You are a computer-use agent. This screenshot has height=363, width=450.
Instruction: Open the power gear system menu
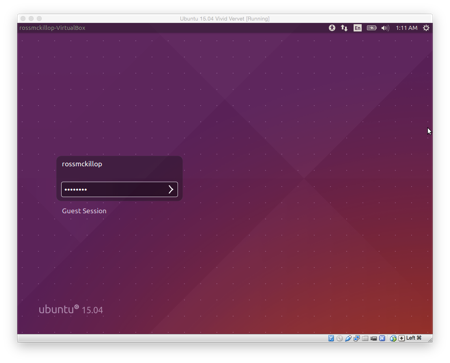(426, 28)
